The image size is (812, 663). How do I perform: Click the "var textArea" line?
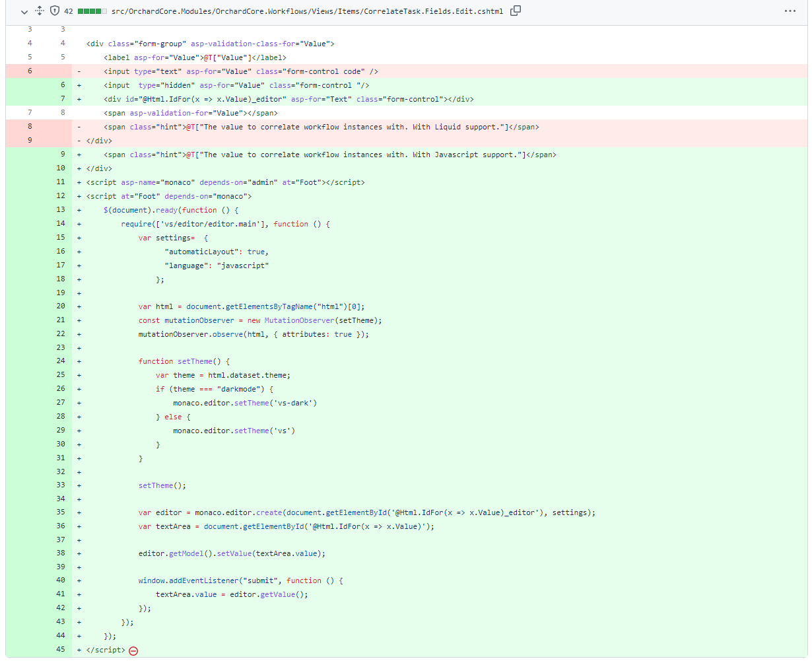[407, 526]
